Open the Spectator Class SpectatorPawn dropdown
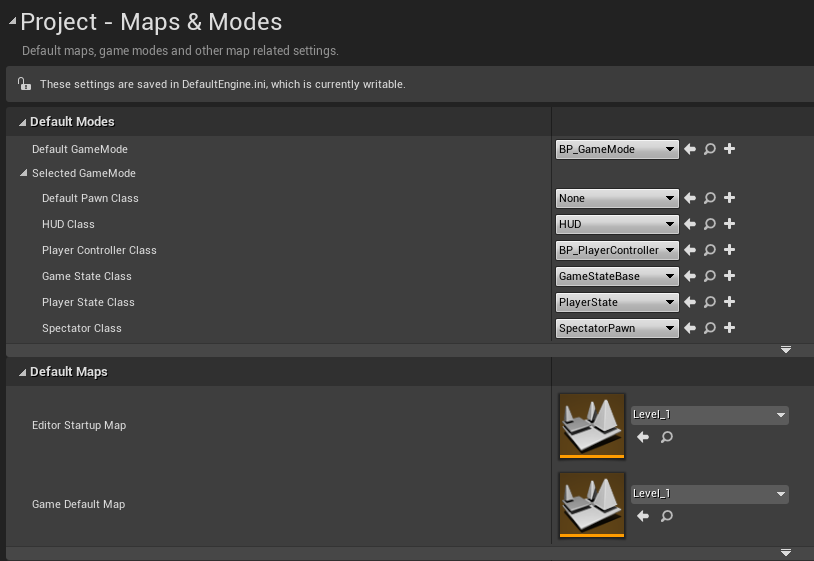814x561 pixels. (x=617, y=328)
